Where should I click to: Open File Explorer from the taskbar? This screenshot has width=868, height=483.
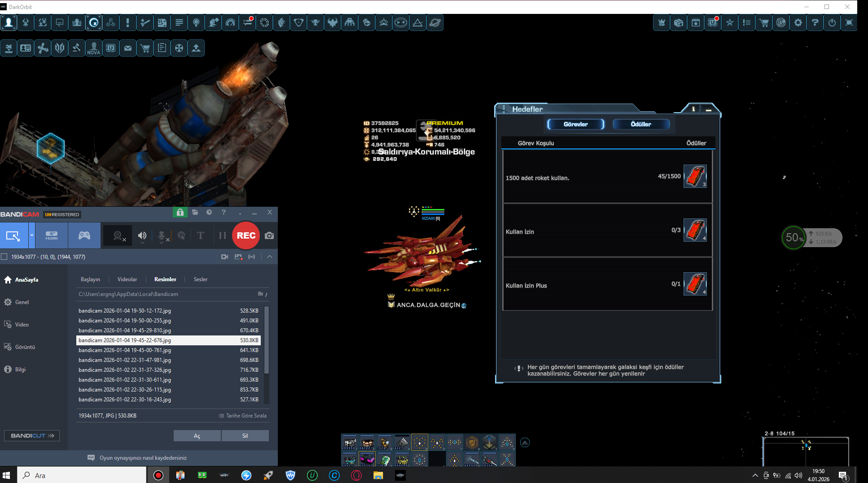tap(378, 475)
